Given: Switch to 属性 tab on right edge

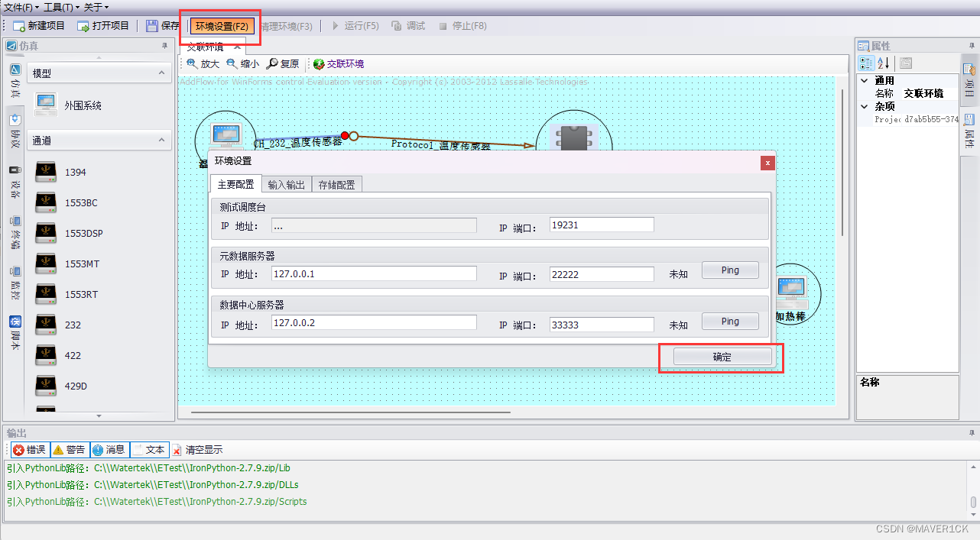Looking at the screenshot, I should [969, 131].
